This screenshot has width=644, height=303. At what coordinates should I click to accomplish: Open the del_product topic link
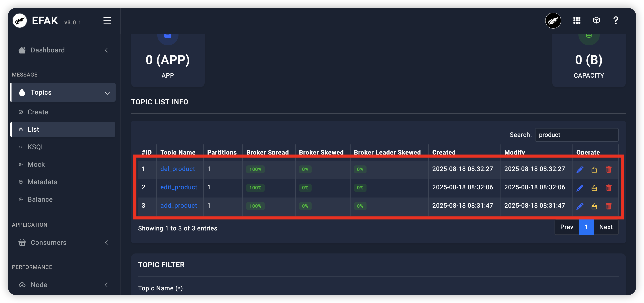click(x=178, y=169)
